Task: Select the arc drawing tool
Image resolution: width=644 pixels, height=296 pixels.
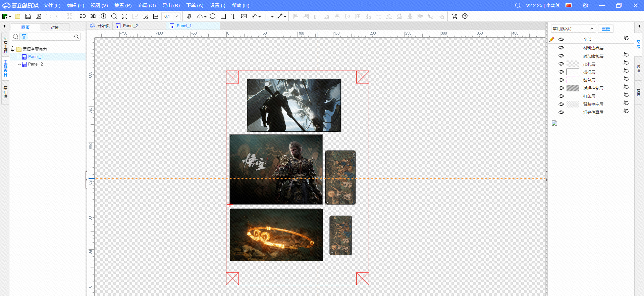Action: pyautogui.click(x=200, y=16)
